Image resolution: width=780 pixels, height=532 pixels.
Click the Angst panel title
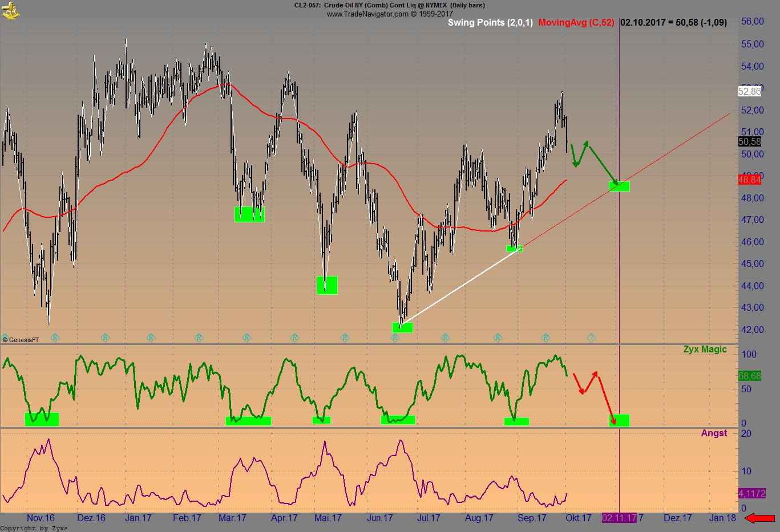coord(714,433)
